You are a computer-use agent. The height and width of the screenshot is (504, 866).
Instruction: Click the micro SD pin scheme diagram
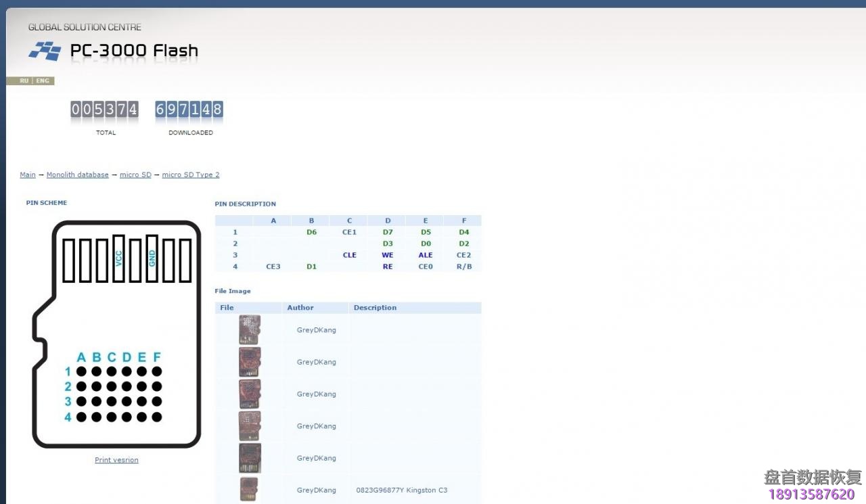coord(116,334)
